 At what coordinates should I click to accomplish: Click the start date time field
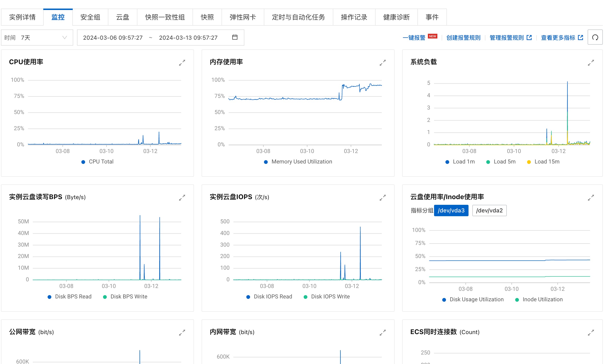click(113, 38)
